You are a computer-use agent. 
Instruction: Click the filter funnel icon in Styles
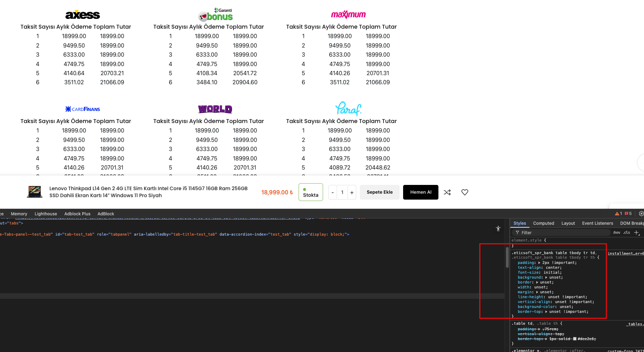coord(517,232)
